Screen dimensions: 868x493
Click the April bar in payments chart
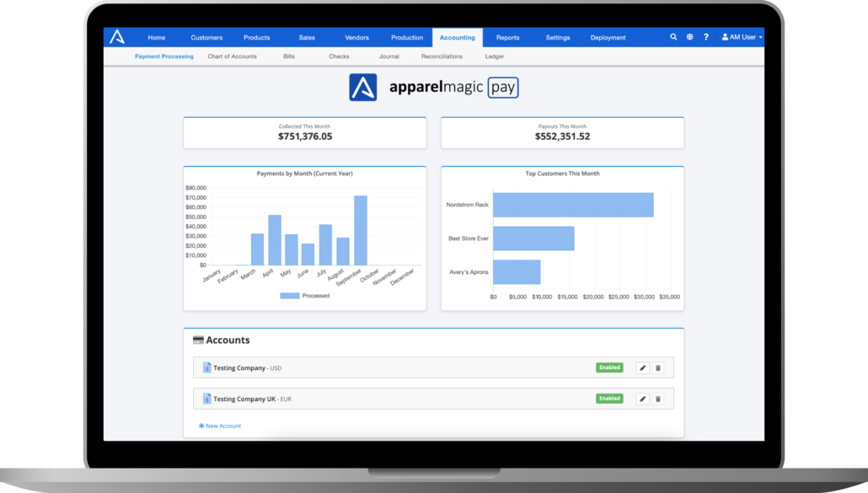coord(275,240)
